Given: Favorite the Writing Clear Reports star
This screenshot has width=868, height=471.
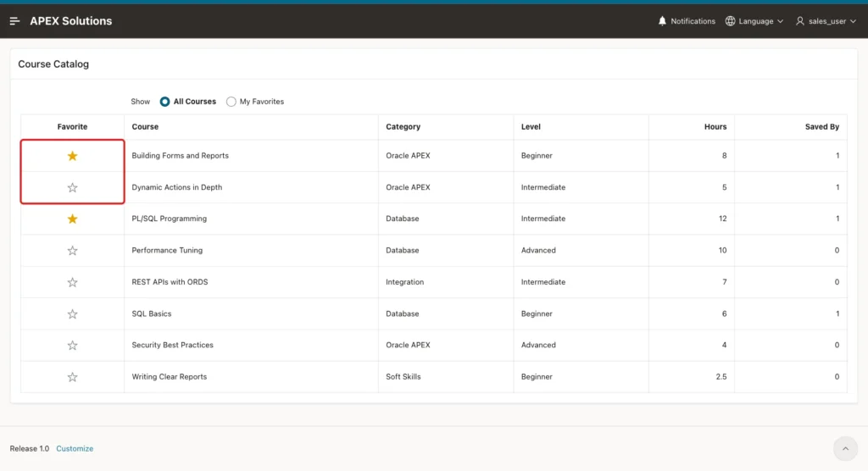Looking at the screenshot, I should pyautogui.click(x=73, y=377).
